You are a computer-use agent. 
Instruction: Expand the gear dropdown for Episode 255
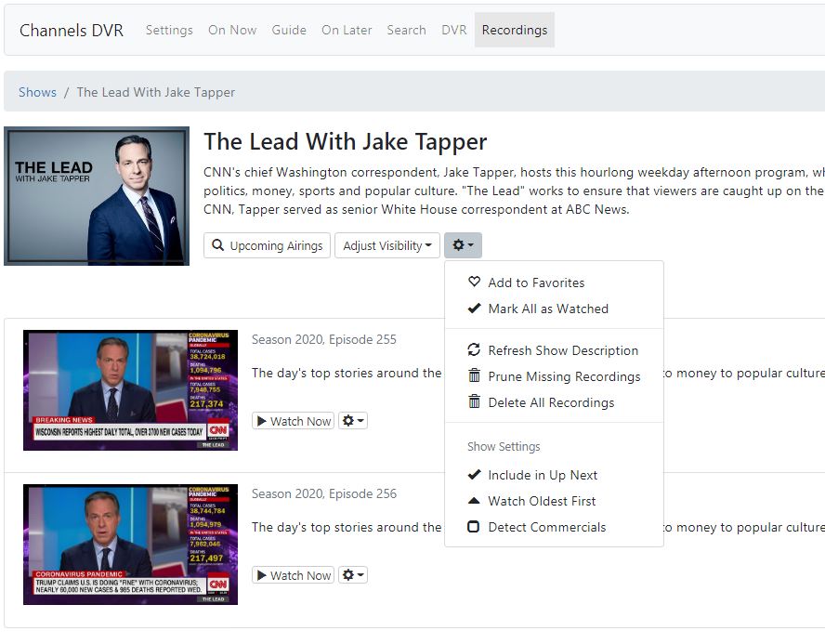click(x=353, y=421)
